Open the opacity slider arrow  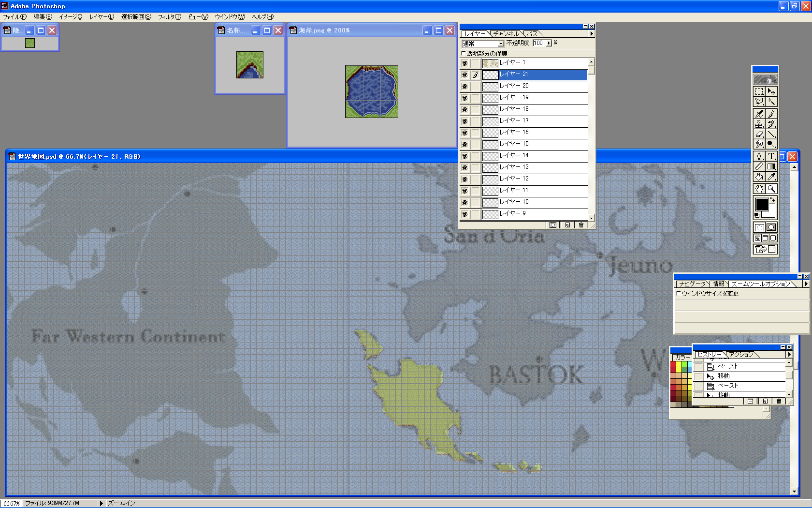click(x=549, y=43)
